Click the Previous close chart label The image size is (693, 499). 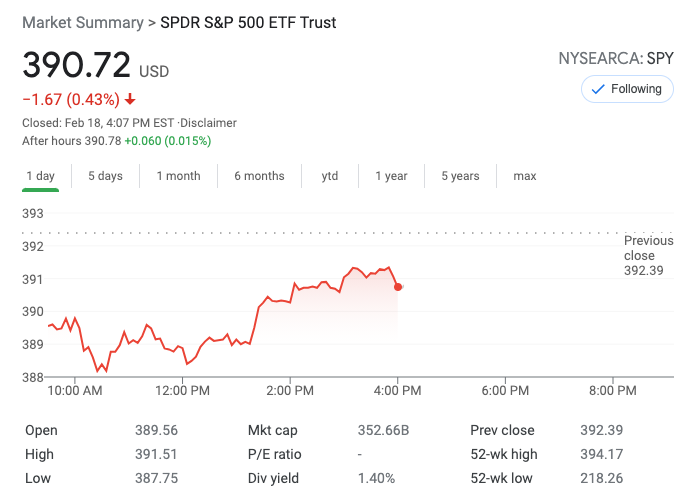648,255
